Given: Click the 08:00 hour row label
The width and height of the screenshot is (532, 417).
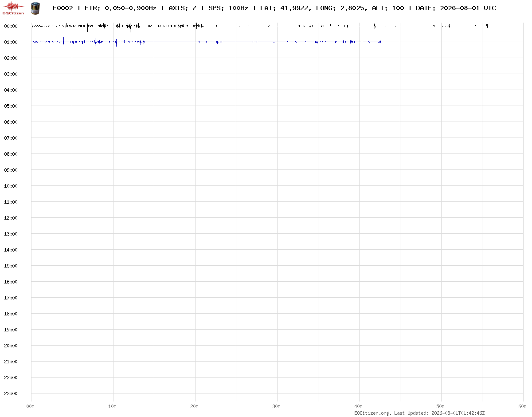Looking at the screenshot, I should point(11,154).
